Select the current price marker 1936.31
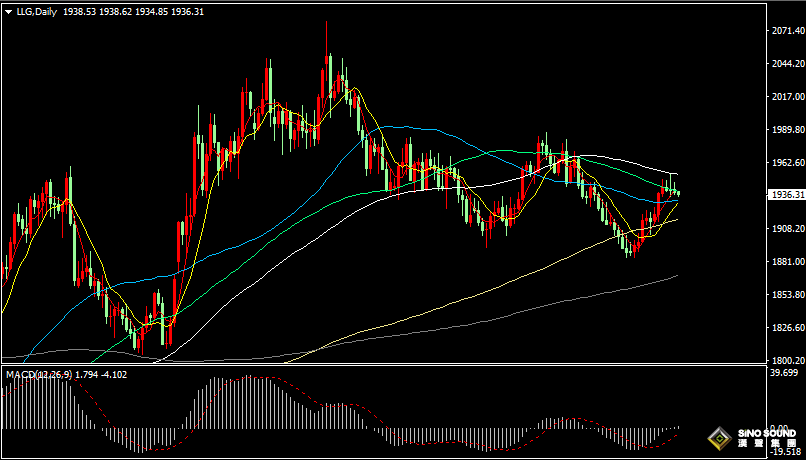The image size is (806, 460). [786, 195]
